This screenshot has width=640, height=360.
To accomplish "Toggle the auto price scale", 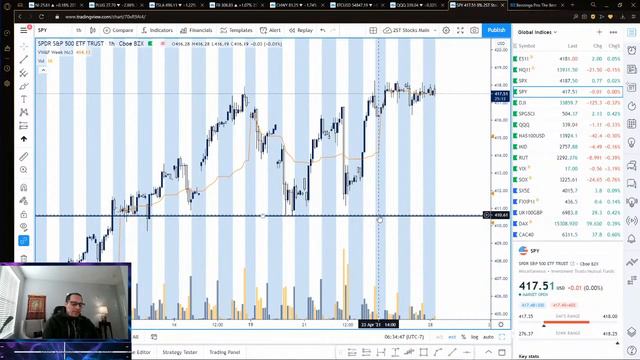I will 488,337.
